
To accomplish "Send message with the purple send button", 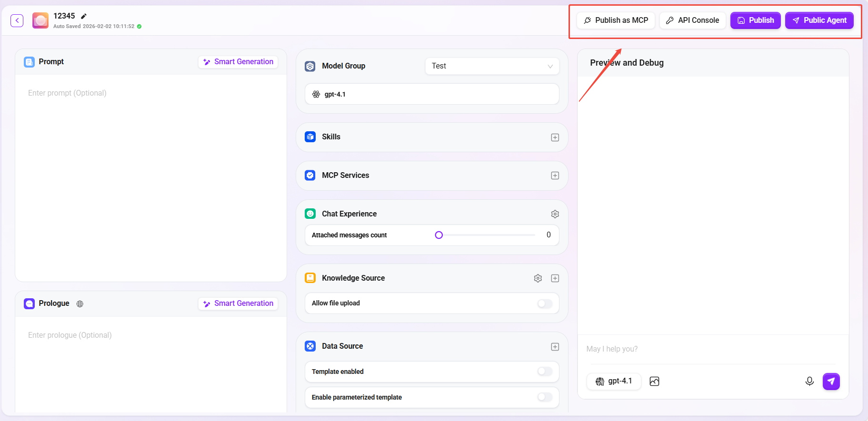I will pyautogui.click(x=831, y=381).
